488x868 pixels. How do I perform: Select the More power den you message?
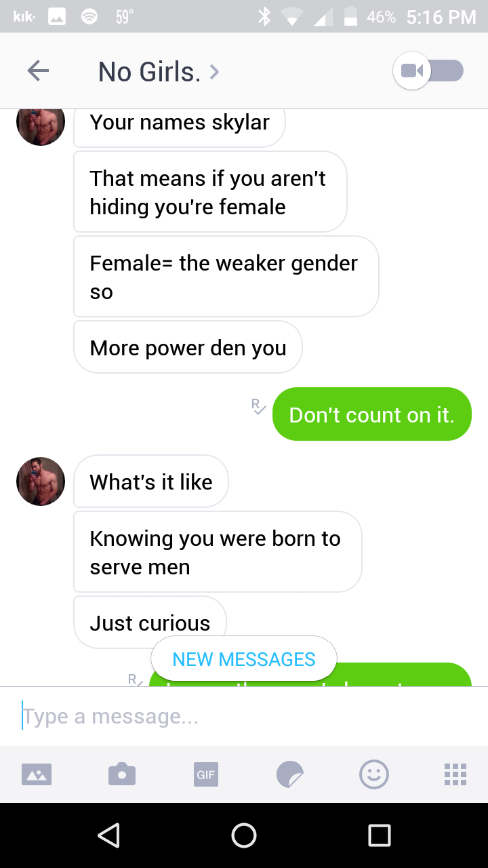pyautogui.click(x=188, y=348)
